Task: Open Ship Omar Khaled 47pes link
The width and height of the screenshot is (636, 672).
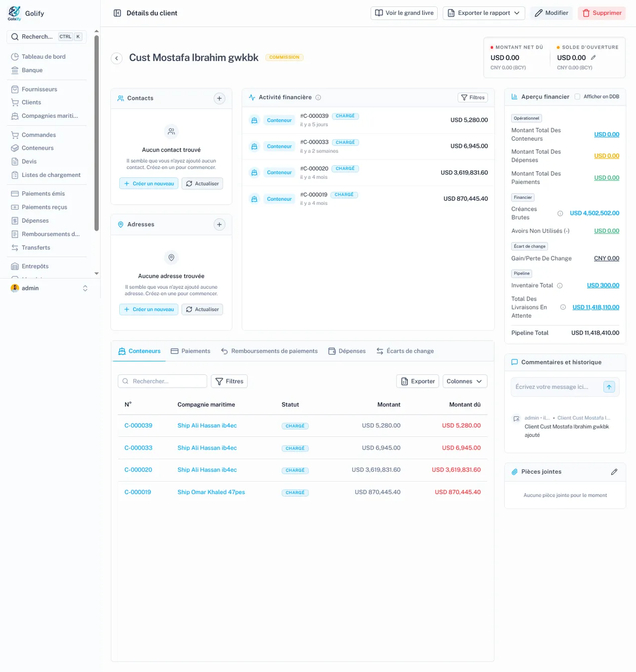Action: (x=211, y=492)
